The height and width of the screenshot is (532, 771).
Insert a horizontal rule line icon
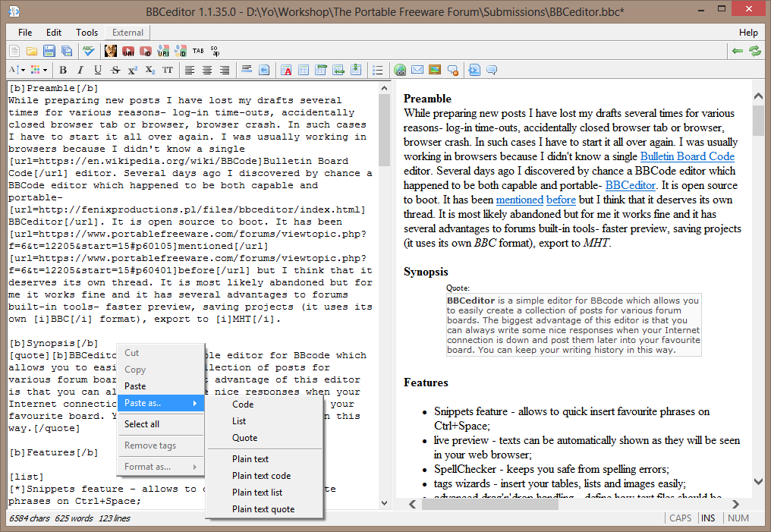[x=247, y=71]
